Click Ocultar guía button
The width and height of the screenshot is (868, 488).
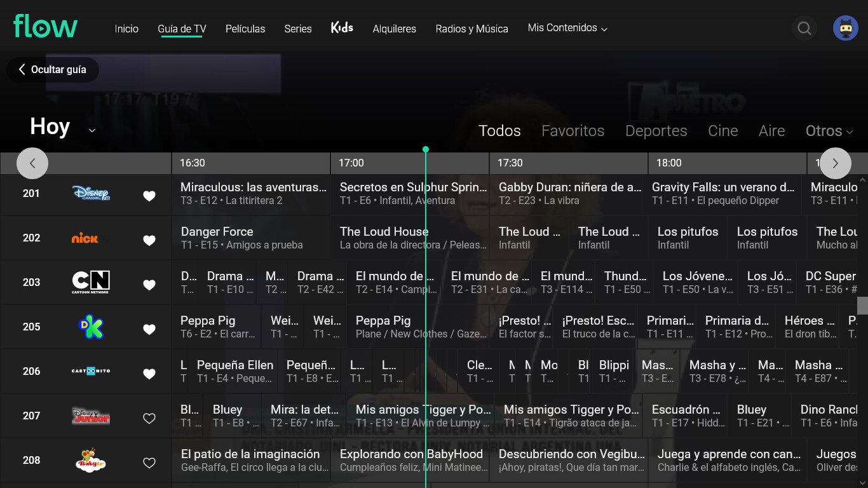(53, 70)
